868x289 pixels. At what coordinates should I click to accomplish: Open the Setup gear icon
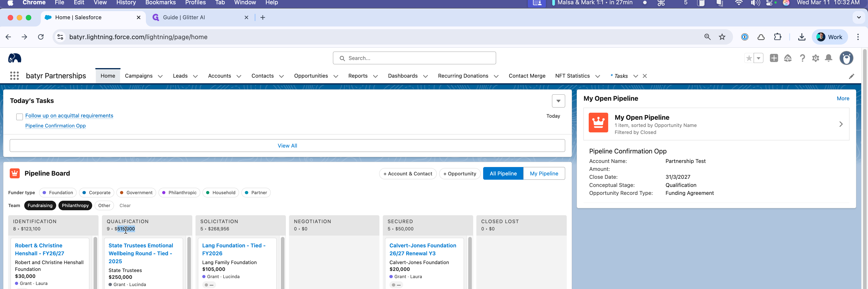pyautogui.click(x=815, y=58)
